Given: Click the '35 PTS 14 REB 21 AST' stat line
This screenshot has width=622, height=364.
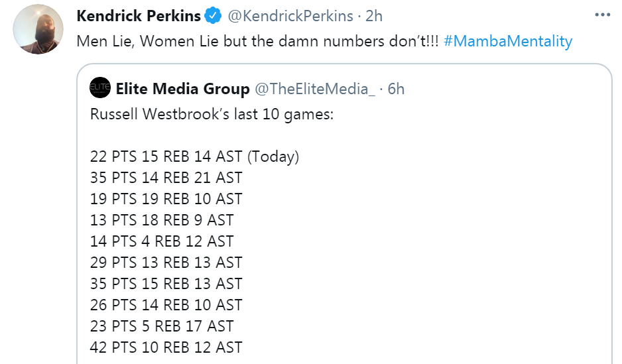Looking at the screenshot, I should (166, 178).
